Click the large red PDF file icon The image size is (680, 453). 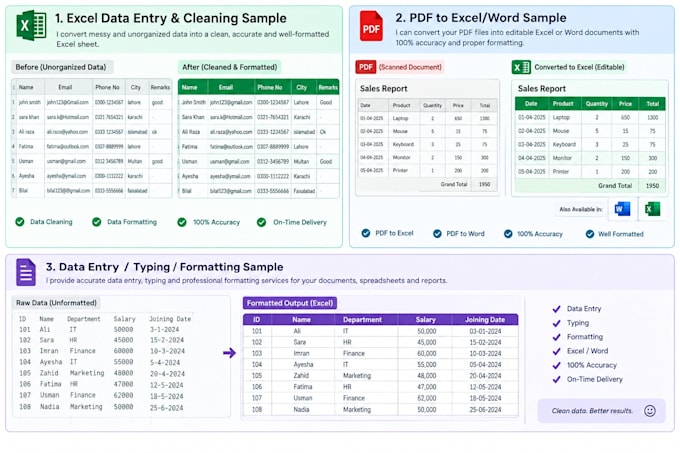point(371,26)
